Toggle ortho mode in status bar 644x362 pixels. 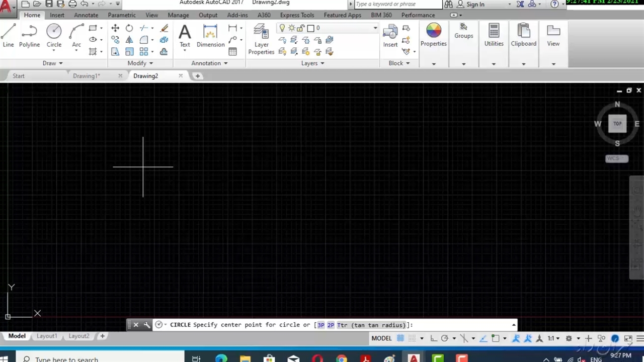(433, 338)
